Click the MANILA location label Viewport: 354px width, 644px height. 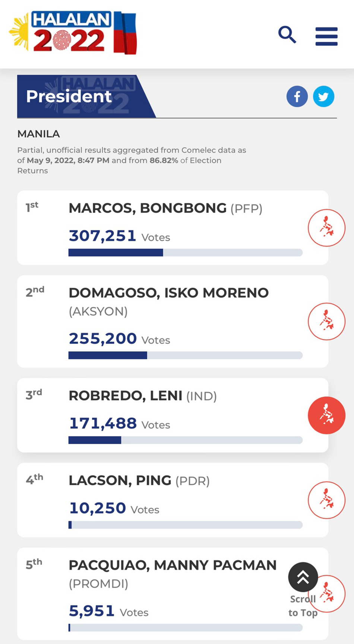pyautogui.click(x=39, y=134)
